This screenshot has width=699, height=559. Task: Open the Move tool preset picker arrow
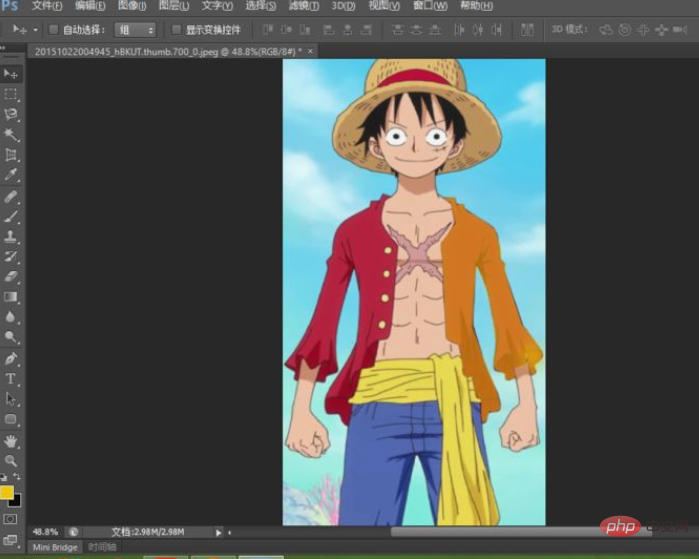click(x=35, y=30)
